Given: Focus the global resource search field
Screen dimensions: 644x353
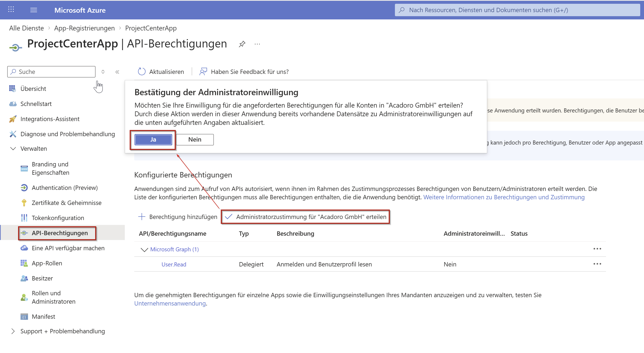Looking at the screenshot, I should pyautogui.click(x=517, y=10).
